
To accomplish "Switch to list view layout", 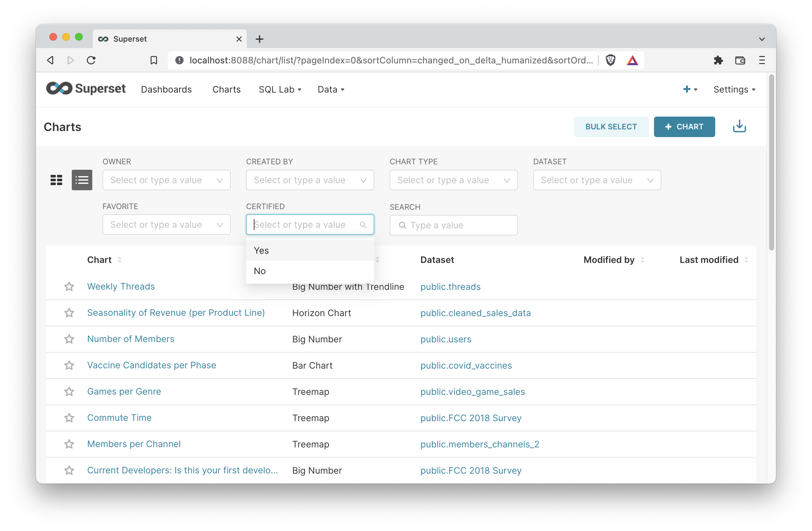I will (82, 180).
